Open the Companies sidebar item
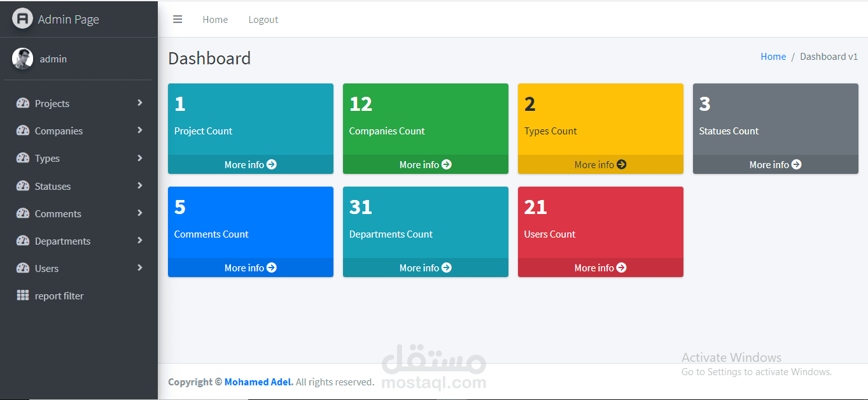Screen dimensions: 868x400 79,131
